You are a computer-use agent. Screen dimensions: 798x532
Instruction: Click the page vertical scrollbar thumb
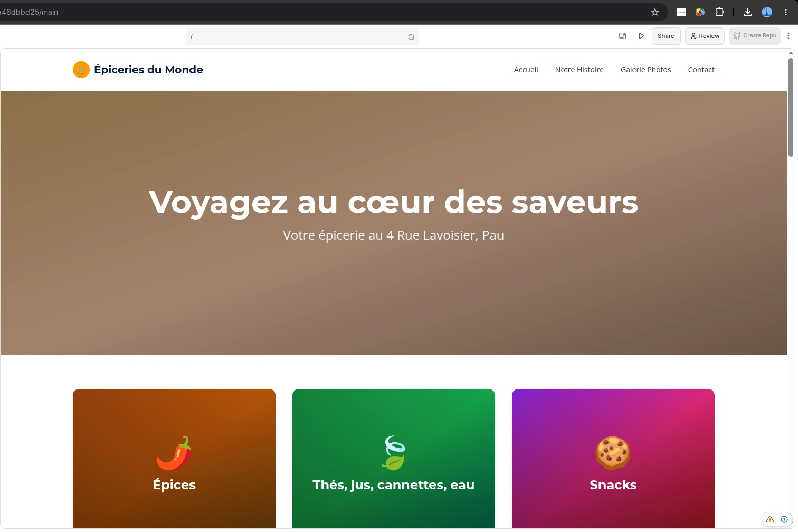[791, 107]
